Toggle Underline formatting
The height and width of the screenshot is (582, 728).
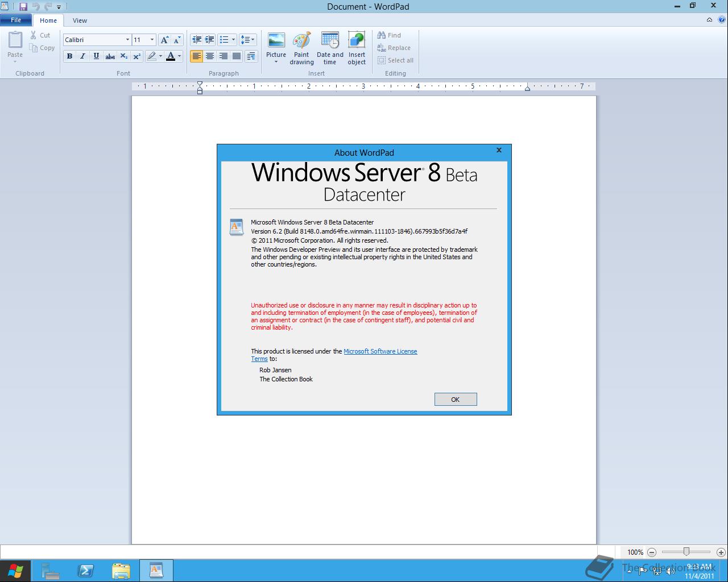coord(96,56)
